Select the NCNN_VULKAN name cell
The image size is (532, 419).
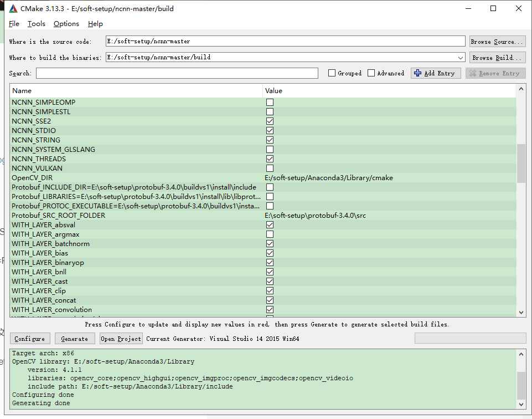point(37,168)
